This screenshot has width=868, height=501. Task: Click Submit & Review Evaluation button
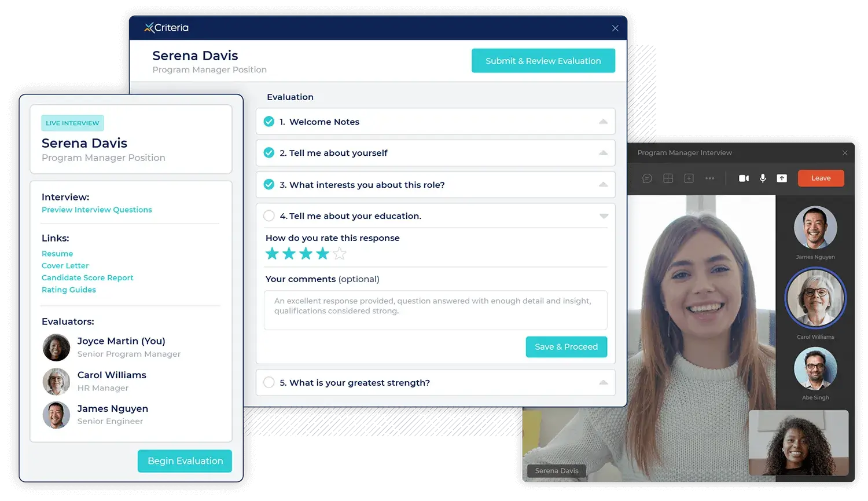click(x=543, y=61)
